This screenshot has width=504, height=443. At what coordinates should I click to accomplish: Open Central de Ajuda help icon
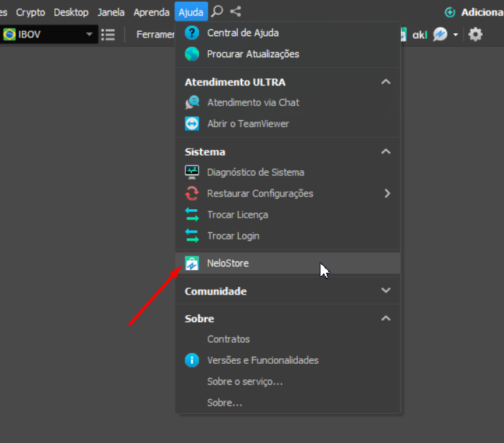click(x=192, y=33)
